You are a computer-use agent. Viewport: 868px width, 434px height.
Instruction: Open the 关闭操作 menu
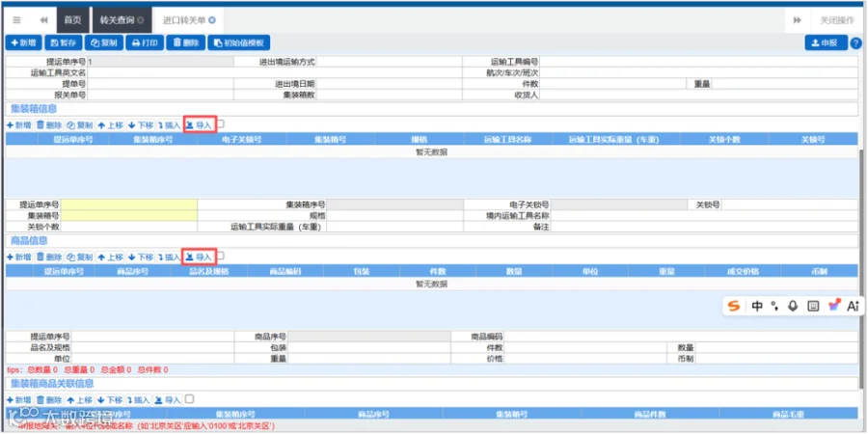click(x=836, y=20)
